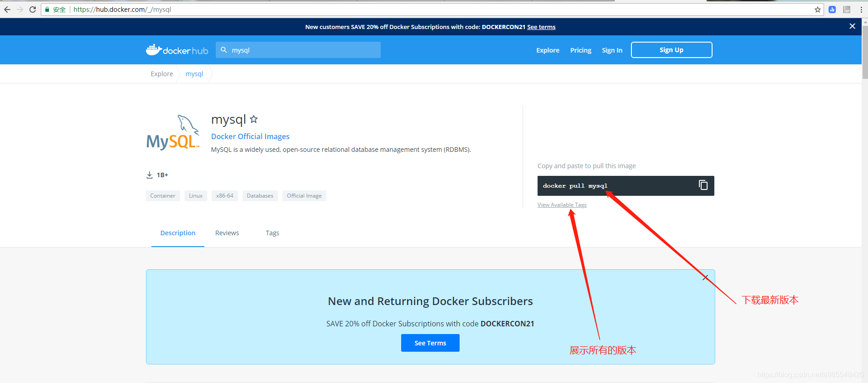
Task: Open the Pricing page
Action: tap(581, 50)
